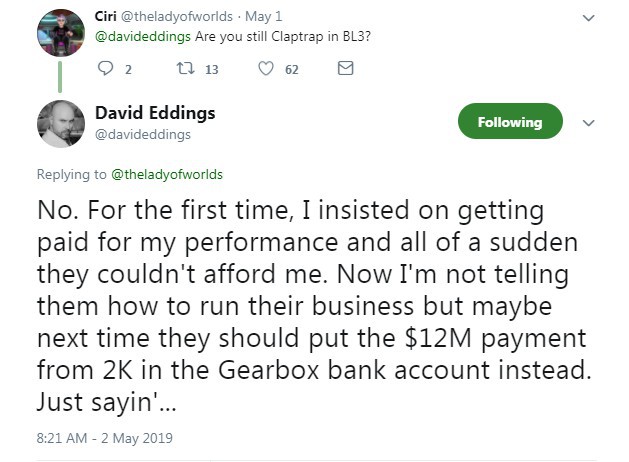Open the Ciri display name link
This screenshot has height=462, width=629.
pyautogui.click(x=106, y=16)
